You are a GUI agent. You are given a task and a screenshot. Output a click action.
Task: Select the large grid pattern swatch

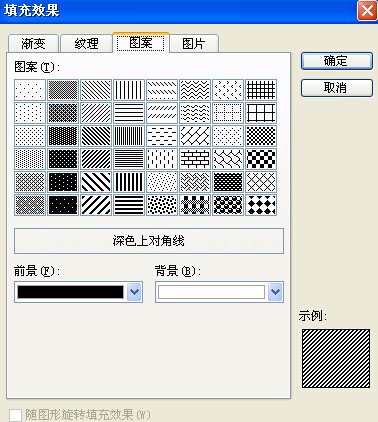(261, 113)
